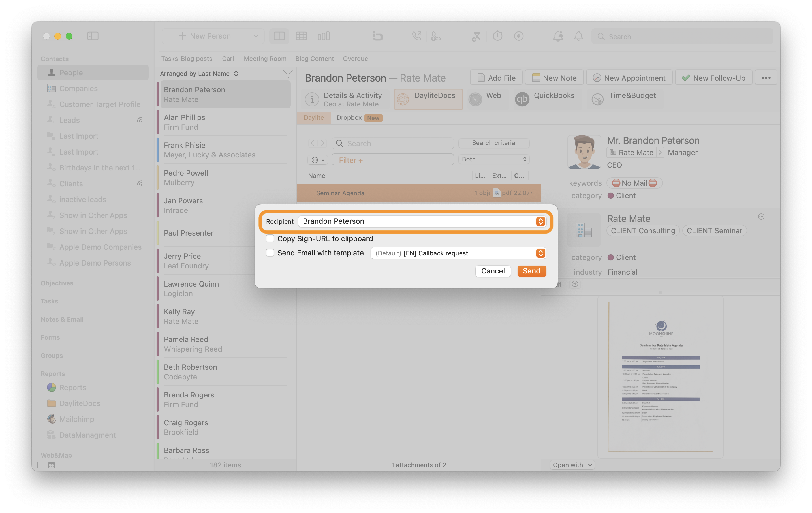Select the Dropbox tab

click(359, 118)
